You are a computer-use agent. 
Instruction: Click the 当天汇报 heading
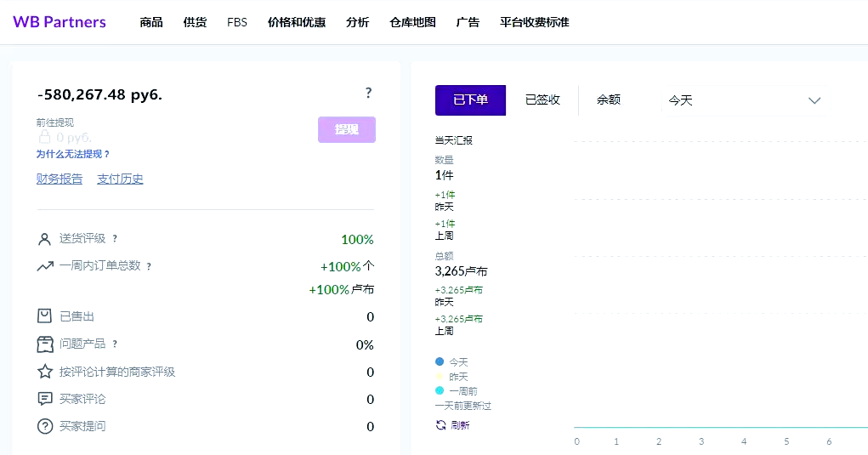click(454, 140)
